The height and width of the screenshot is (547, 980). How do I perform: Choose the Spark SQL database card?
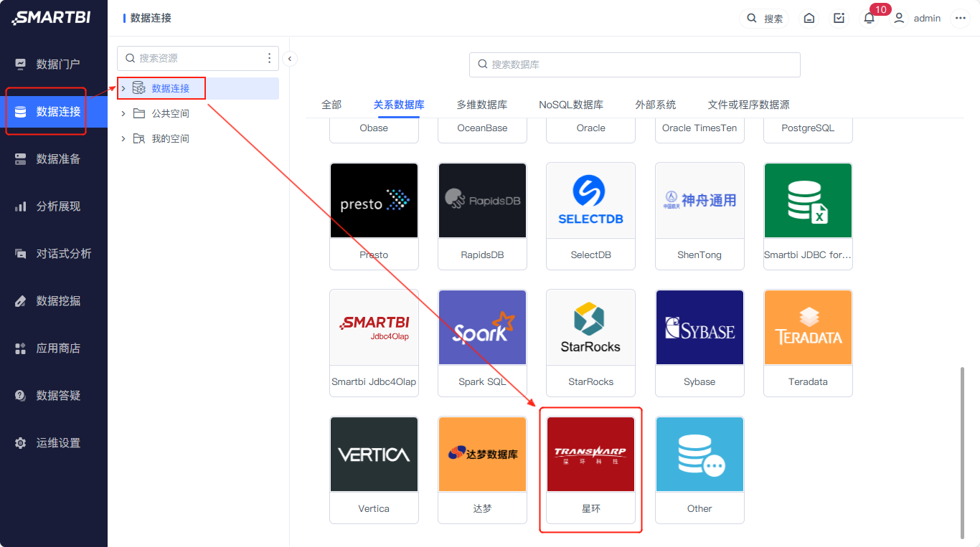[482, 343]
